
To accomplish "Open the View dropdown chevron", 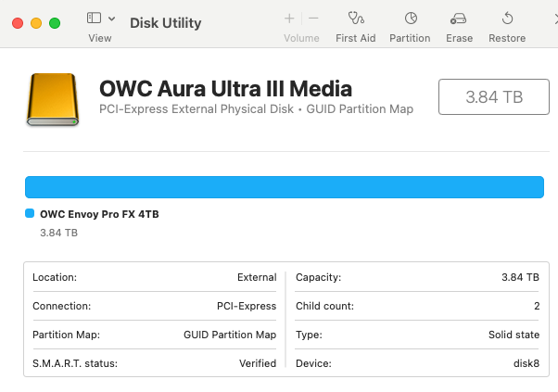I will point(111,19).
